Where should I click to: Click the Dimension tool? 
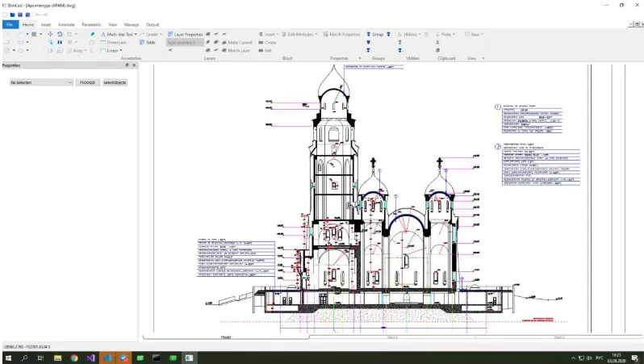point(113,42)
